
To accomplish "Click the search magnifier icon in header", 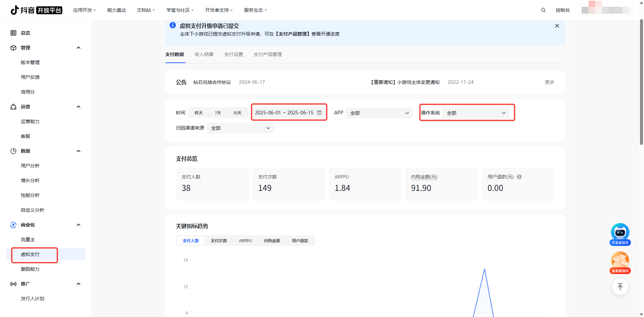I will click(x=543, y=10).
